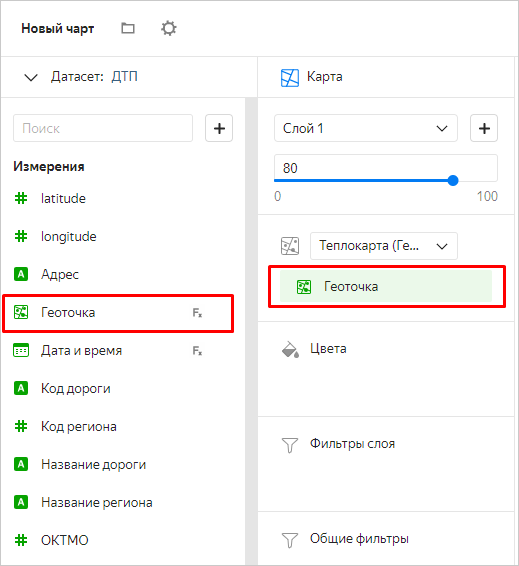519x566 pixels.
Task: Add a new layer with the plus button
Action: [x=484, y=128]
